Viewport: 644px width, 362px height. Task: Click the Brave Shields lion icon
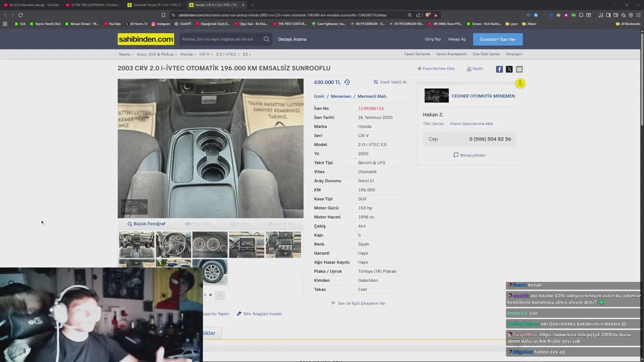coord(429,15)
